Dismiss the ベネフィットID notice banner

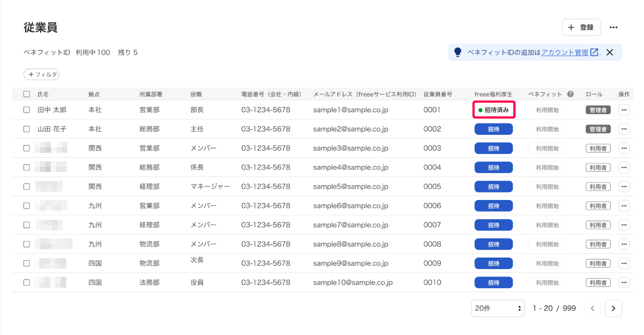pyautogui.click(x=610, y=52)
